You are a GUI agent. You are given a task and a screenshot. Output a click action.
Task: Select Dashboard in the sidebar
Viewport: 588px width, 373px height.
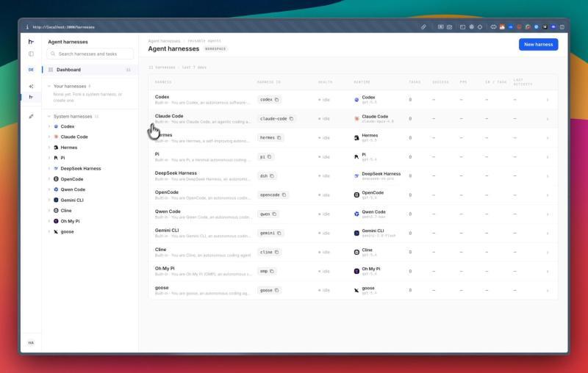pyautogui.click(x=90, y=70)
